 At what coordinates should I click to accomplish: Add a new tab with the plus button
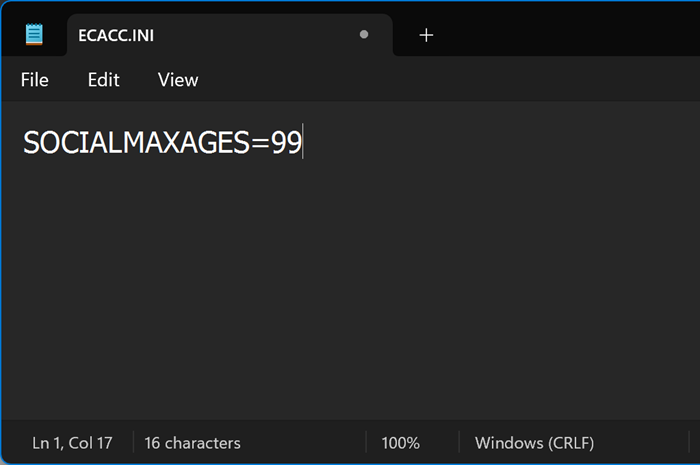point(426,35)
